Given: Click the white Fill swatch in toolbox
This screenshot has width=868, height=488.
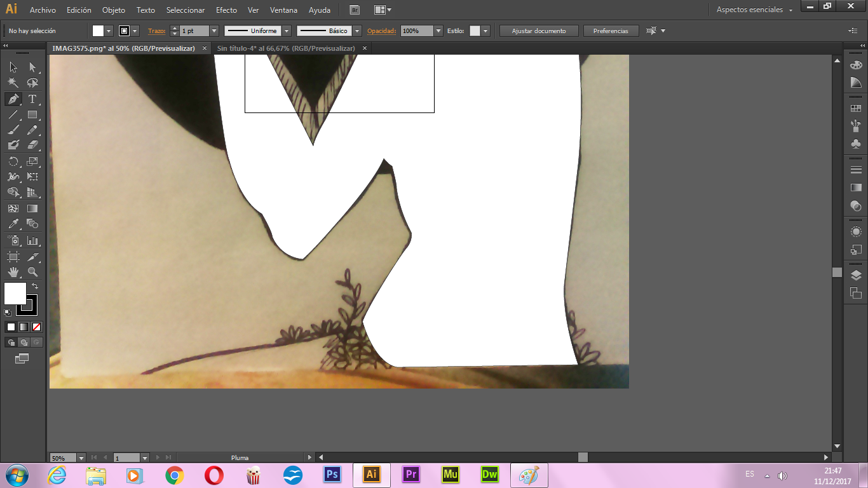Looking at the screenshot, I should coord(15,294).
